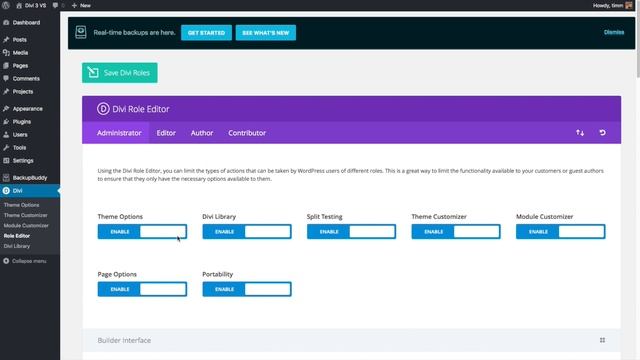The width and height of the screenshot is (640, 360).
Task: Click the Users person icon
Action: 6,135
